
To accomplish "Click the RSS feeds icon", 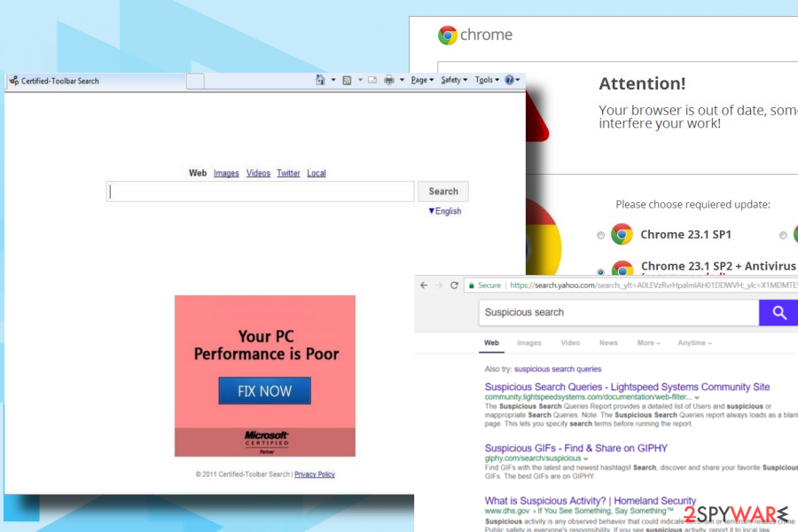I will click(x=347, y=80).
